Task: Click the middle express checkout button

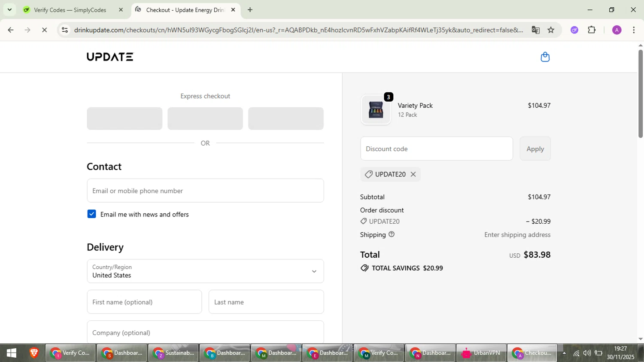Action: (x=205, y=119)
